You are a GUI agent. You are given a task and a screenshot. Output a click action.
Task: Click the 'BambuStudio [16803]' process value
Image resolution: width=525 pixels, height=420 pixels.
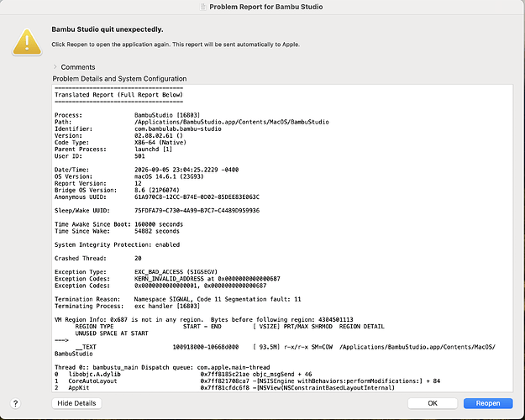[x=167, y=115]
